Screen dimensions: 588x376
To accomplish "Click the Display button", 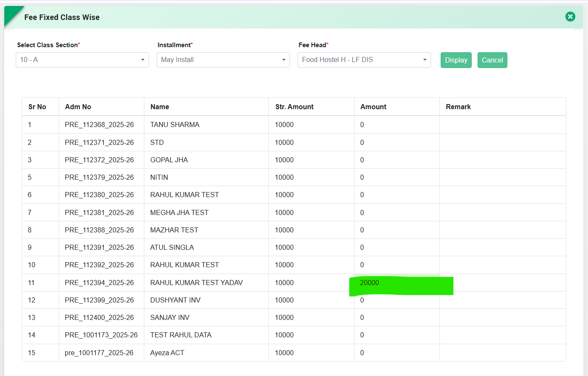I will [456, 60].
